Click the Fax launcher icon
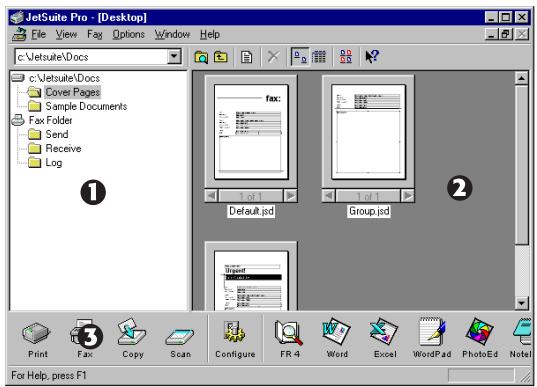The image size is (537, 387). tap(85, 333)
